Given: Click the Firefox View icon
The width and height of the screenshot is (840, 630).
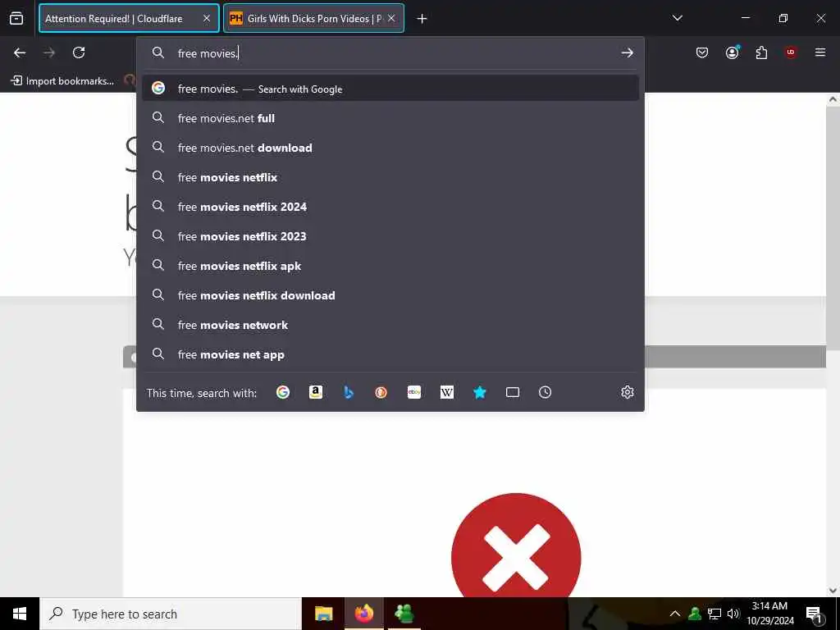Looking at the screenshot, I should point(16,18).
